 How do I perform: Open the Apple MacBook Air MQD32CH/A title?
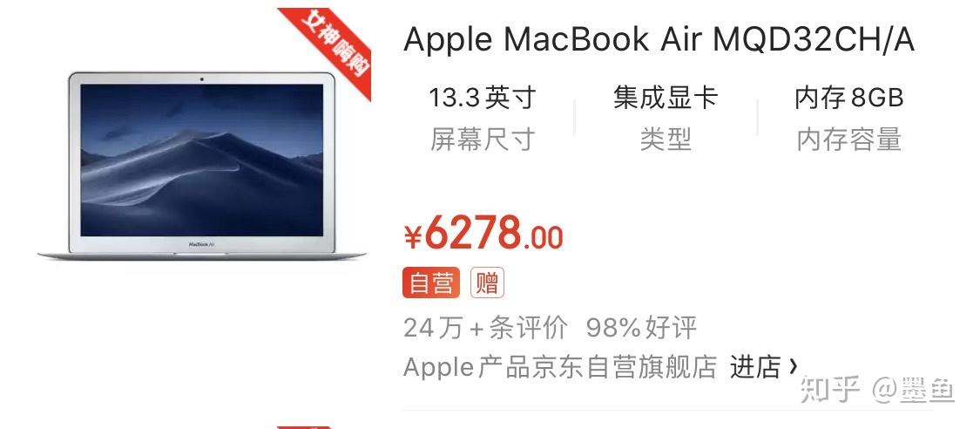[x=659, y=40]
